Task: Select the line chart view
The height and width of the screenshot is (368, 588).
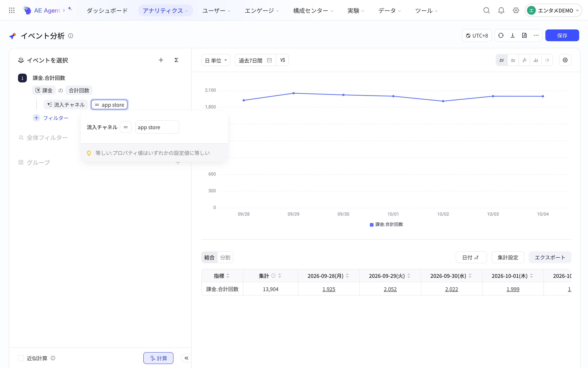Action: pyautogui.click(x=501, y=60)
